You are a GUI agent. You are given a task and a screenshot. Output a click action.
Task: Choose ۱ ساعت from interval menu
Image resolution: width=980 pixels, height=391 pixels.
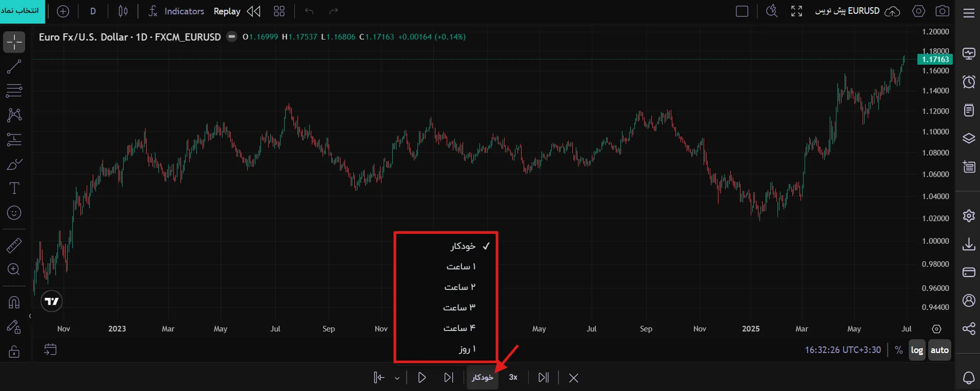coord(446,267)
